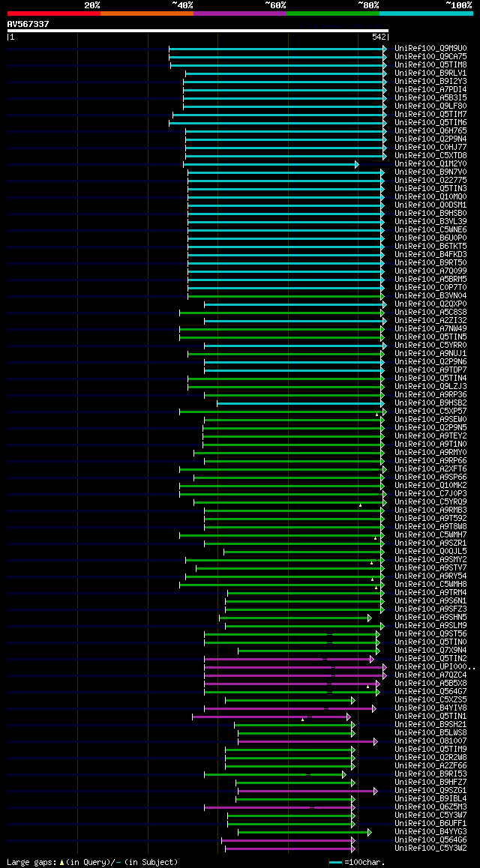Open hit UniRef100_Q9CA75

click(x=430, y=56)
